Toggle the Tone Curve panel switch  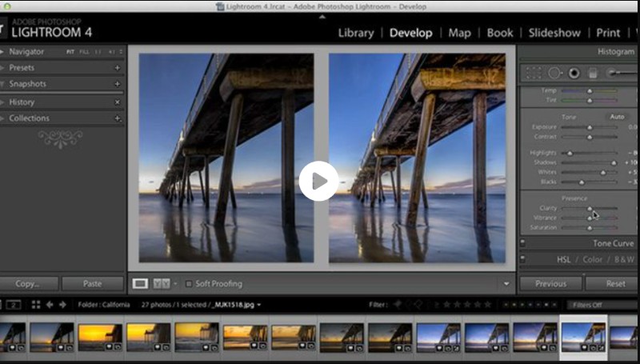[522, 243]
